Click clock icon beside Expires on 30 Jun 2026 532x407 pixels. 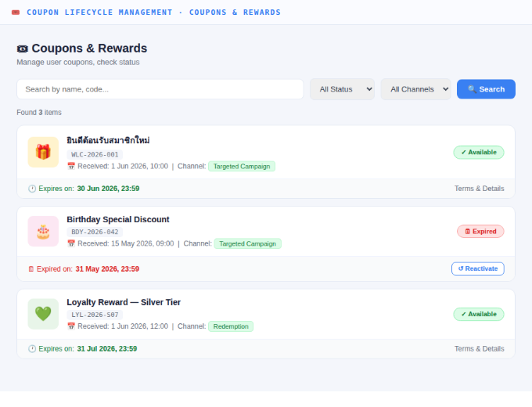coord(32,189)
